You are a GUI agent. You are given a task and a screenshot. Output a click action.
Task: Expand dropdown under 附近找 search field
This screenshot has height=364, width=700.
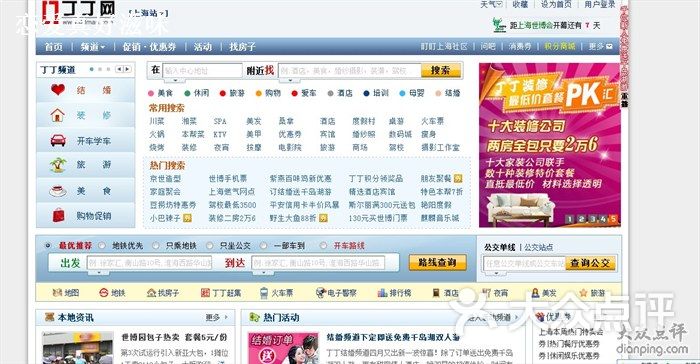(x=290, y=80)
